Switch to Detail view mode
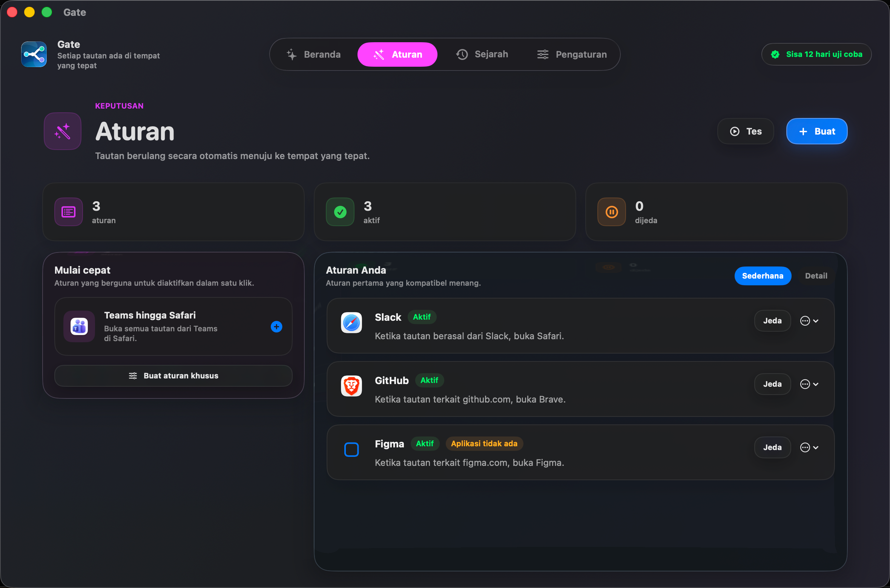Image resolution: width=890 pixels, height=588 pixels. click(816, 276)
